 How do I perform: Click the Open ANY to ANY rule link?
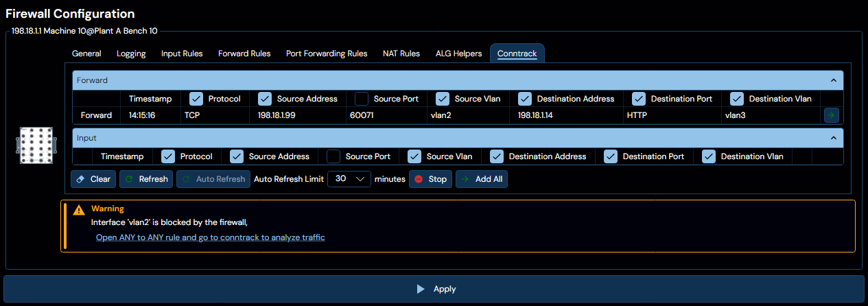pyautogui.click(x=210, y=237)
